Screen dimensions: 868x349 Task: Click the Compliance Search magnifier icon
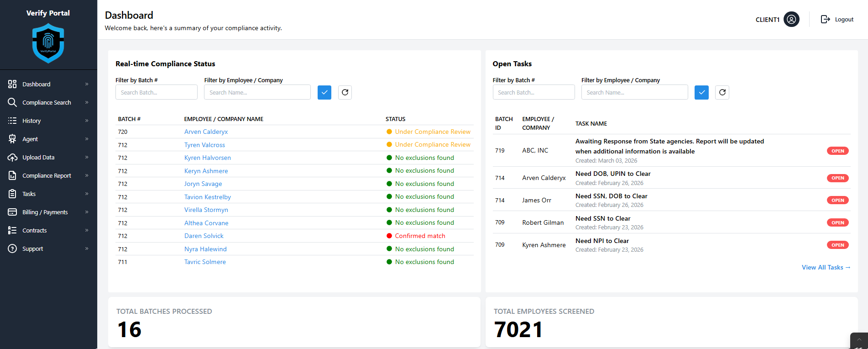coord(12,102)
